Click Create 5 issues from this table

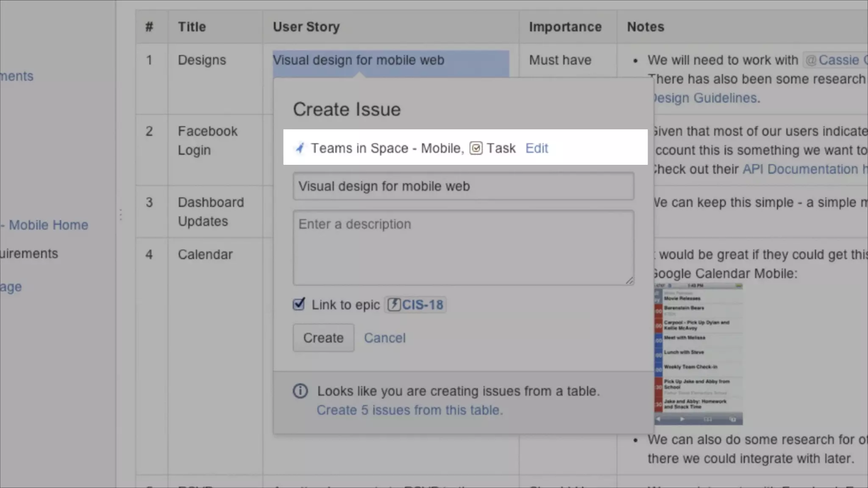pyautogui.click(x=409, y=410)
